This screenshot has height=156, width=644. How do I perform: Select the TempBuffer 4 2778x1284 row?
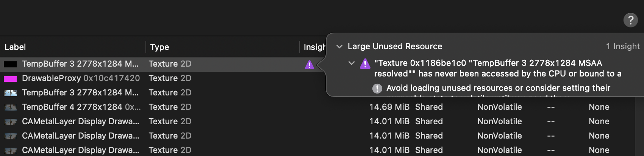(81, 107)
